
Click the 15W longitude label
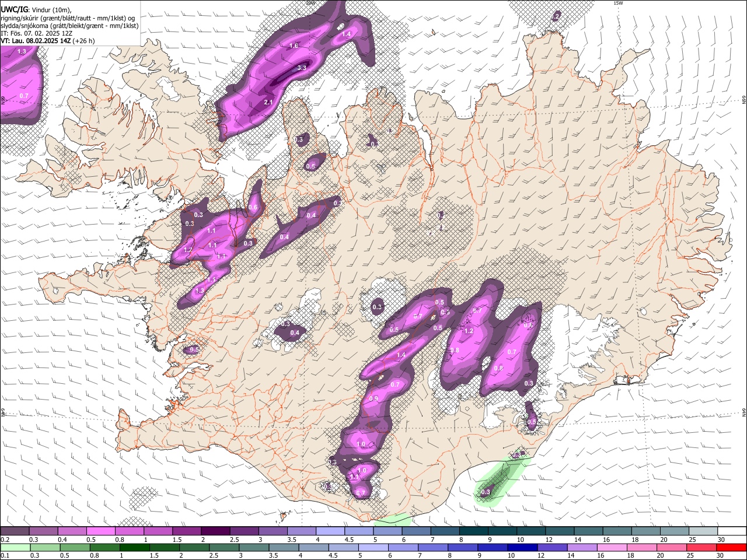(x=618, y=3)
